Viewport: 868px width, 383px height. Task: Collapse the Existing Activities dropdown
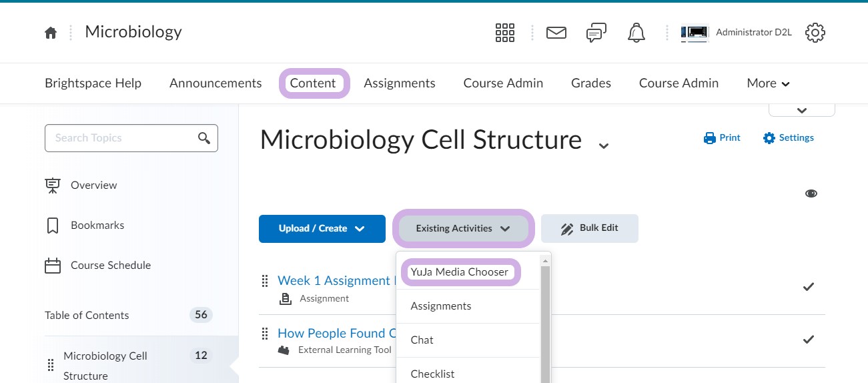[463, 229]
